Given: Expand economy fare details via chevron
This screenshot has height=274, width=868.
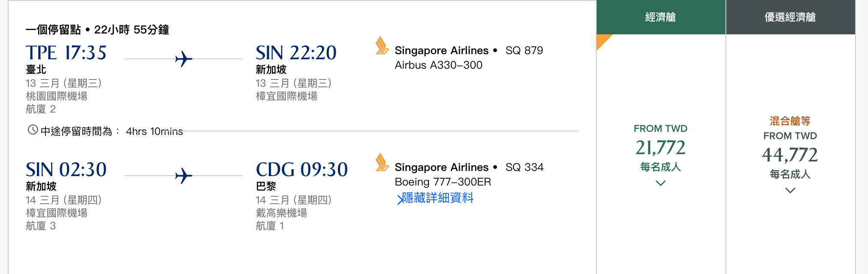Looking at the screenshot, I should 660,183.
